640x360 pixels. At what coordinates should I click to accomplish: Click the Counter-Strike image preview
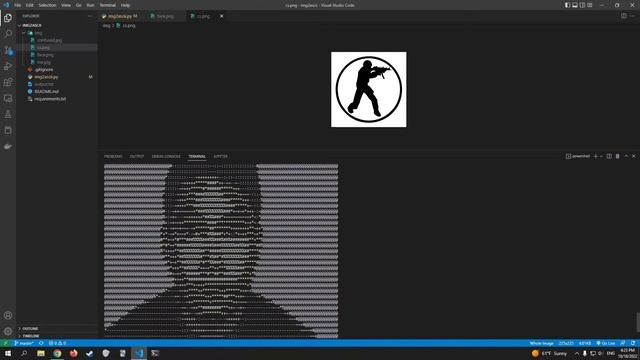coord(369,89)
